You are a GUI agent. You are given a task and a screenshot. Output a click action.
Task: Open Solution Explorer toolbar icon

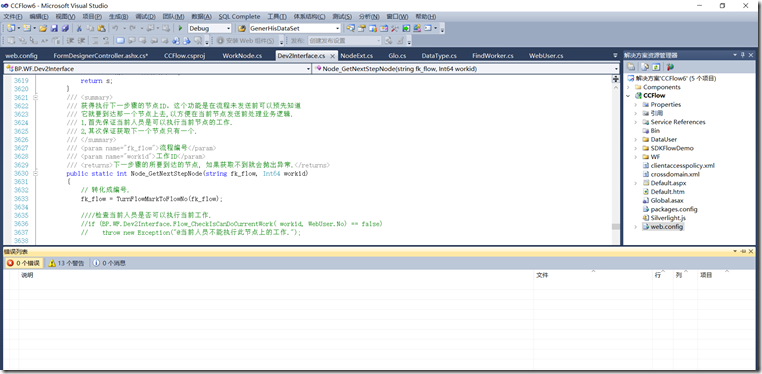[x=351, y=28]
